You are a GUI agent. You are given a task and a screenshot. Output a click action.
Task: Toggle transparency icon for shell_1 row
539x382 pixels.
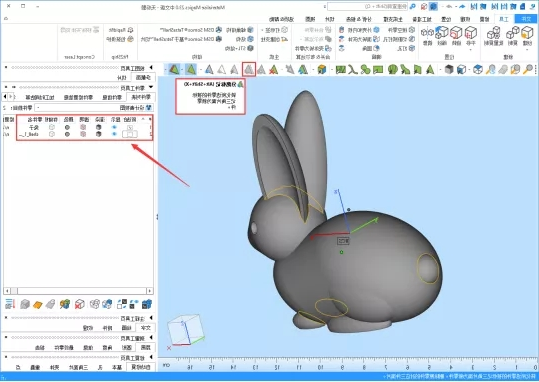(x=83, y=134)
